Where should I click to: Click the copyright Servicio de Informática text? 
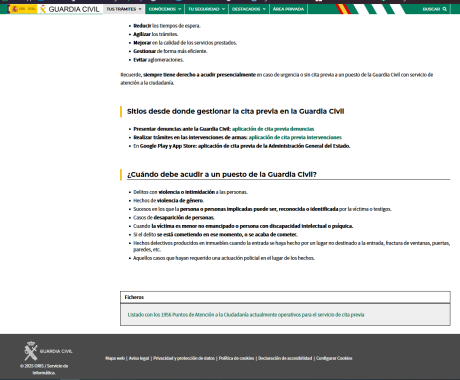44,369
